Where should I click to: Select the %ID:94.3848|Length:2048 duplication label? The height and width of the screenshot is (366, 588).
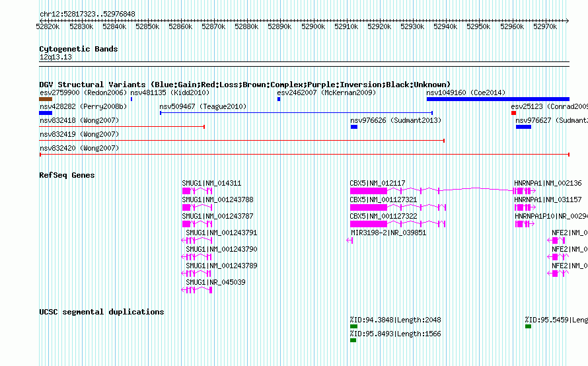tap(396, 320)
